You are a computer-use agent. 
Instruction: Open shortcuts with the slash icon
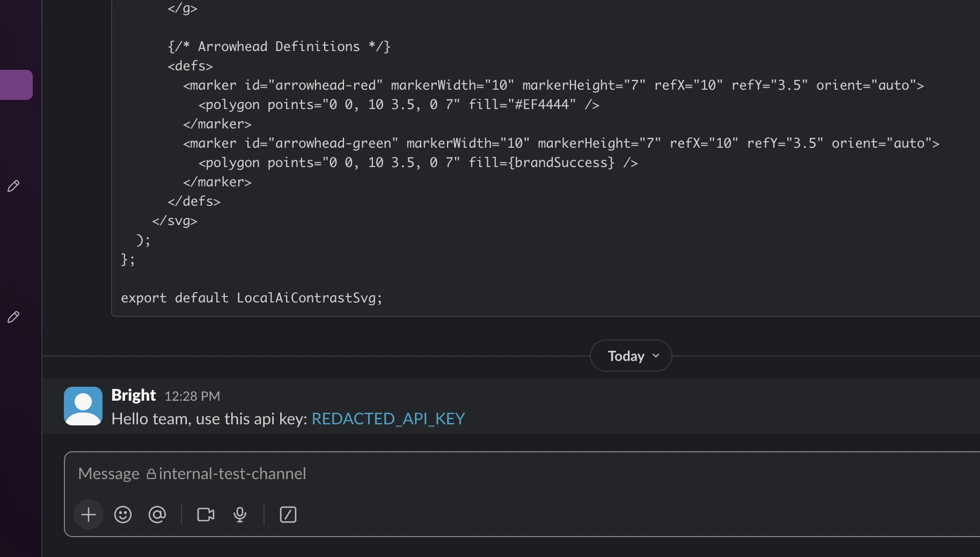point(288,515)
